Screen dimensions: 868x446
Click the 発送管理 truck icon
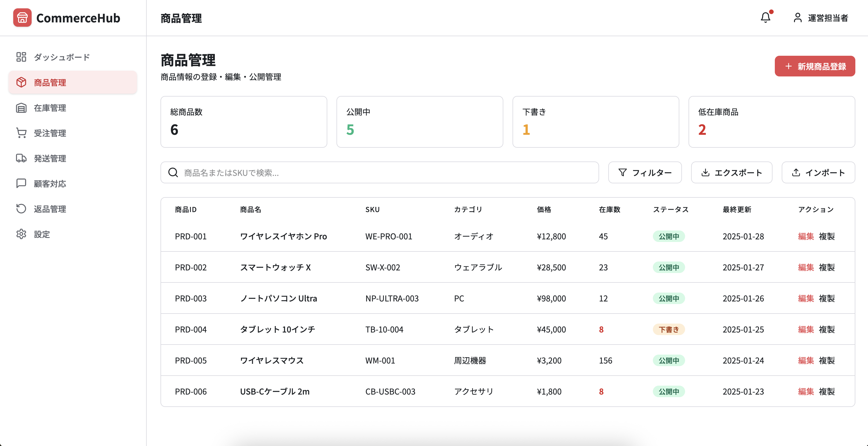tap(21, 158)
